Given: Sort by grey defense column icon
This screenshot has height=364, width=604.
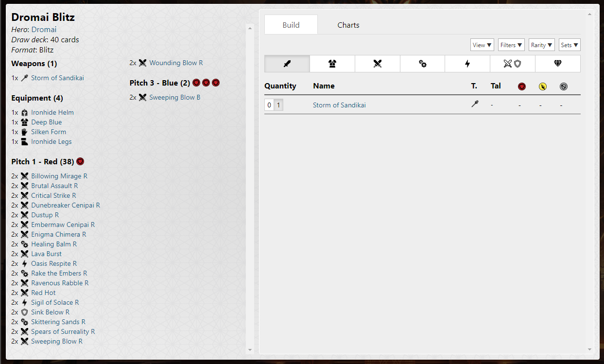Looking at the screenshot, I should [x=564, y=87].
